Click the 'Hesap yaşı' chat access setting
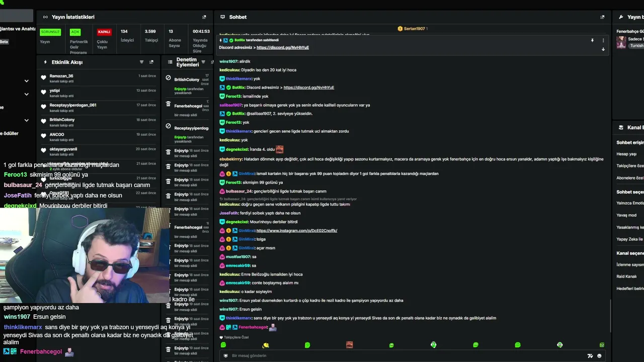Screen dimensions: 644x362 pos(626,154)
